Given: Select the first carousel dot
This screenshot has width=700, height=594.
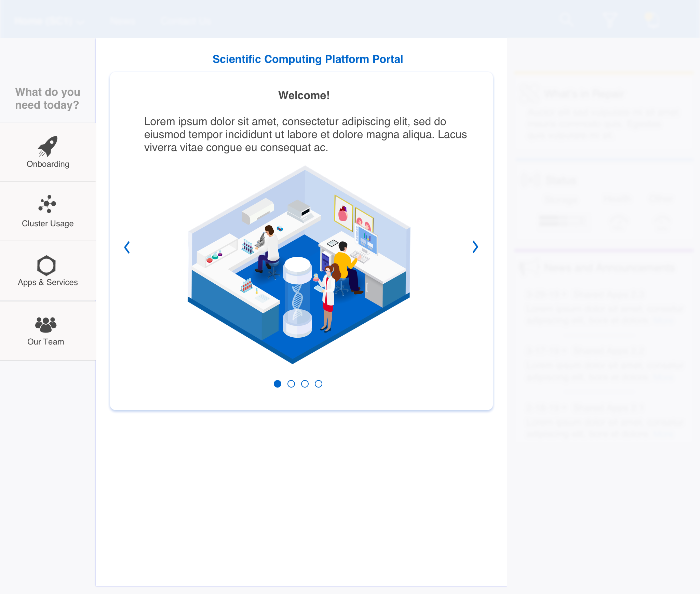Looking at the screenshot, I should 278,384.
